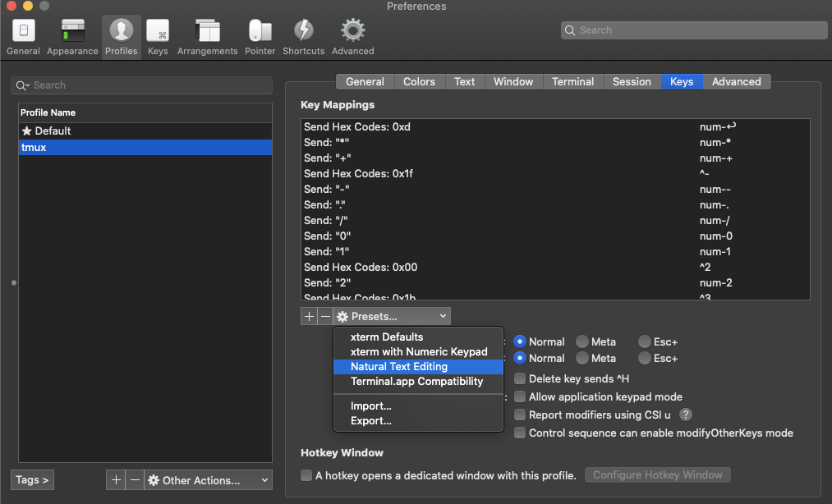Select the tmux profile
This screenshot has height=504, width=832.
coord(145,148)
